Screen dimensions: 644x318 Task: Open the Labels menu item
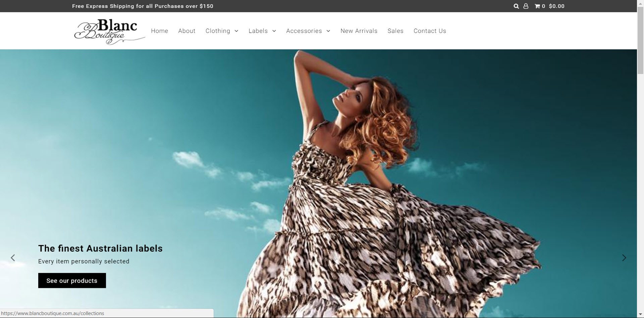coord(258,31)
